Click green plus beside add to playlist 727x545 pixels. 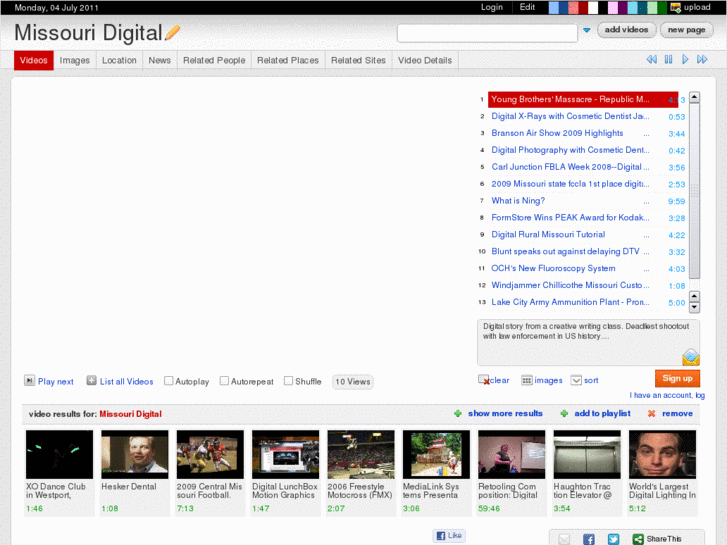coord(564,413)
